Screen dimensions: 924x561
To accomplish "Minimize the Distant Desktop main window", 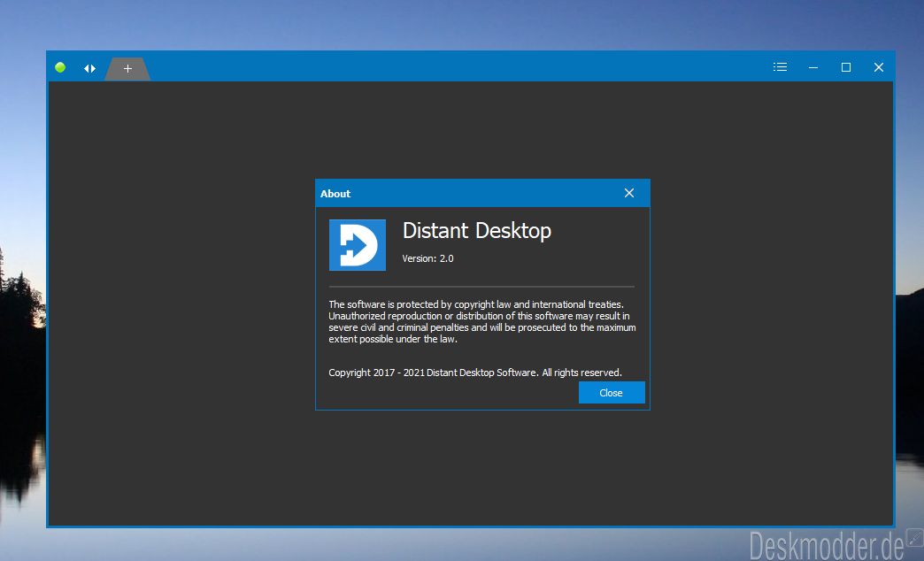I will pos(813,68).
